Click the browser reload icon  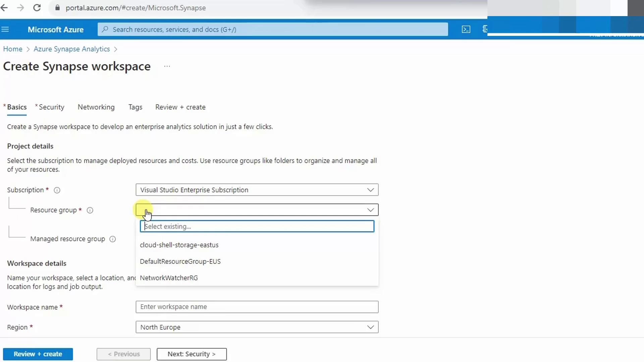click(x=37, y=8)
